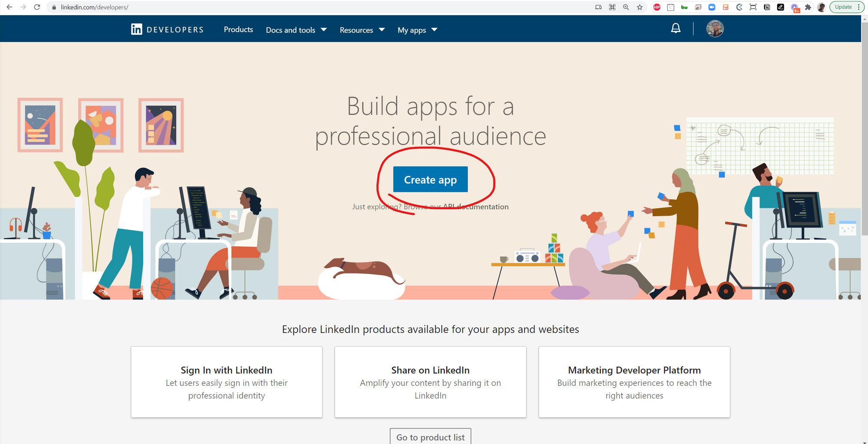Select the Marketing Developer Platform card
Screen dimensions: 868x444
point(634,382)
